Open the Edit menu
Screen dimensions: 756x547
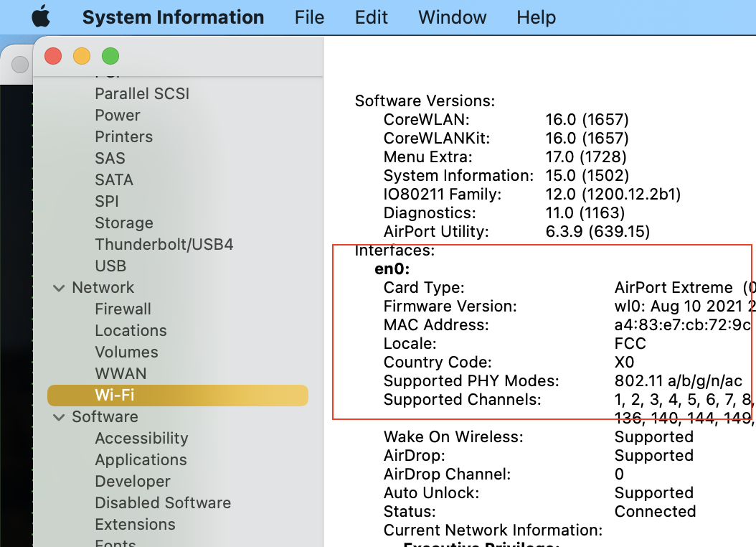tap(372, 17)
